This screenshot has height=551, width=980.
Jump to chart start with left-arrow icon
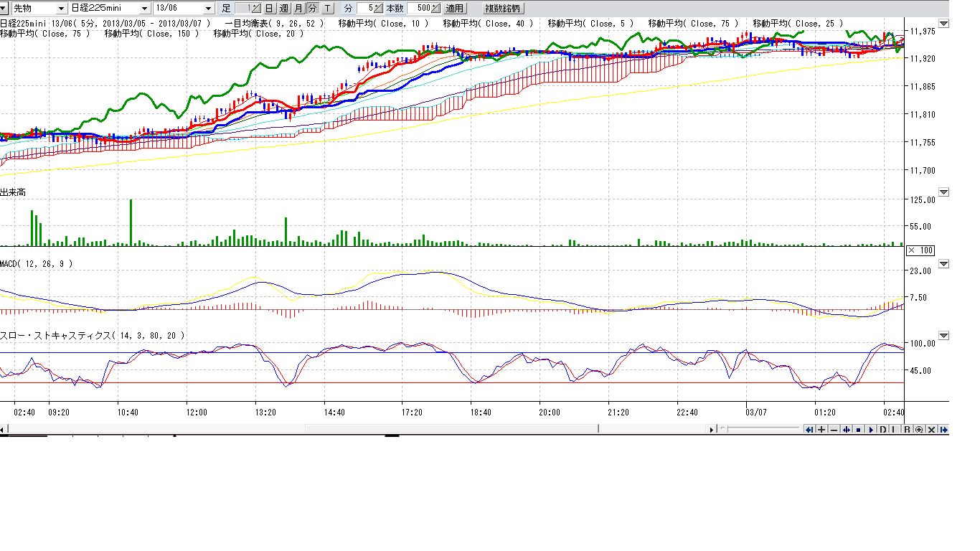(809, 430)
